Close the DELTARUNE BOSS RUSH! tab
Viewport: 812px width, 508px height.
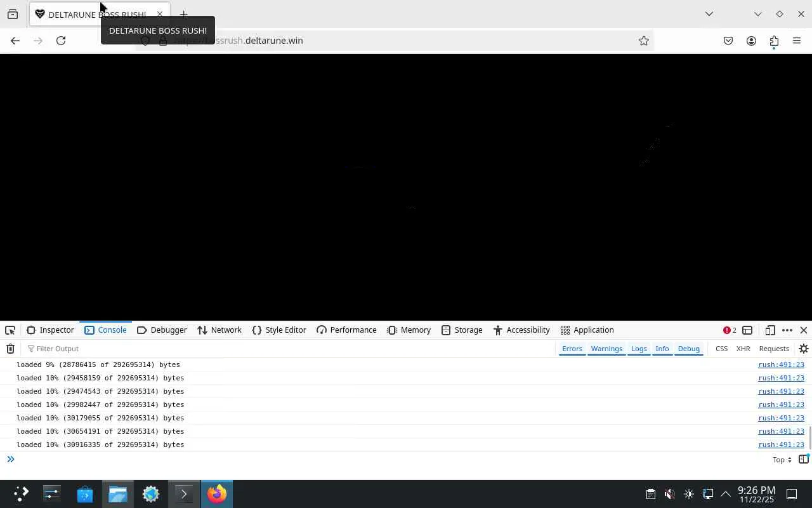tap(160, 14)
